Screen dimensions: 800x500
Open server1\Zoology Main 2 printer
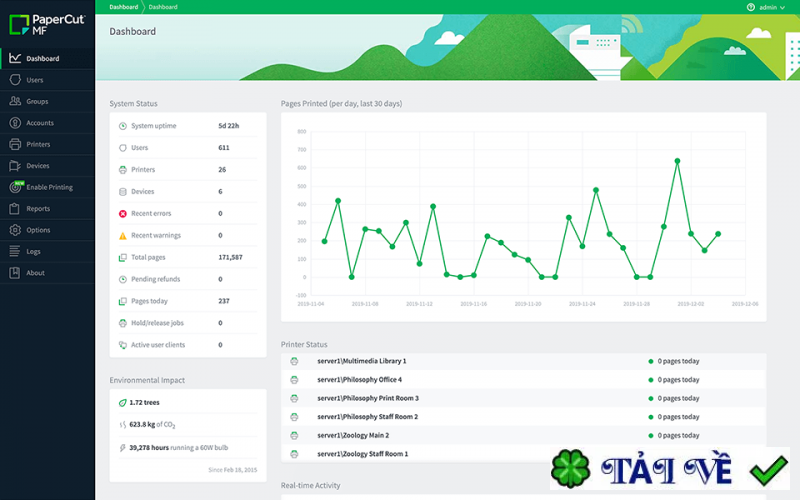[353, 436]
